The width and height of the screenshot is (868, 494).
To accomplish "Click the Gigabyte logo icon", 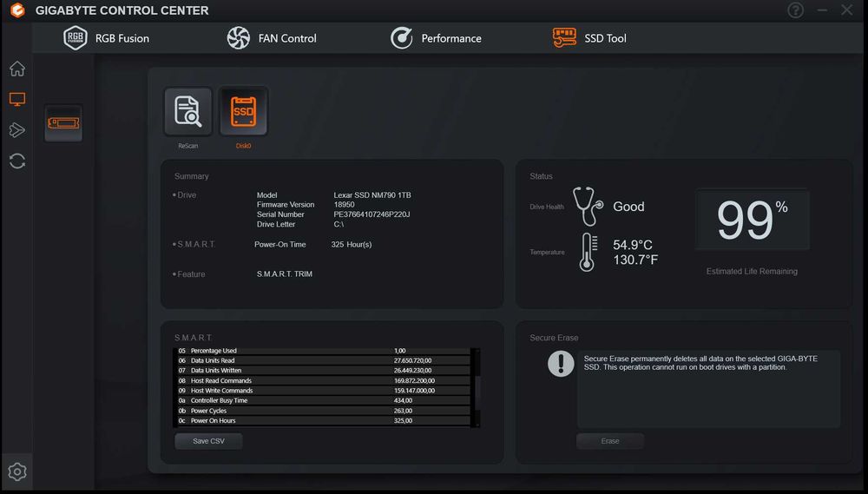I will (17, 10).
